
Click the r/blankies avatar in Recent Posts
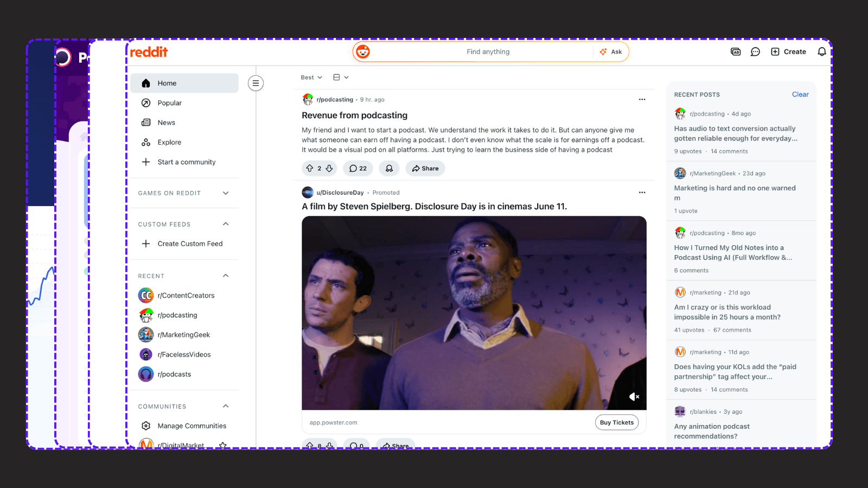click(680, 412)
